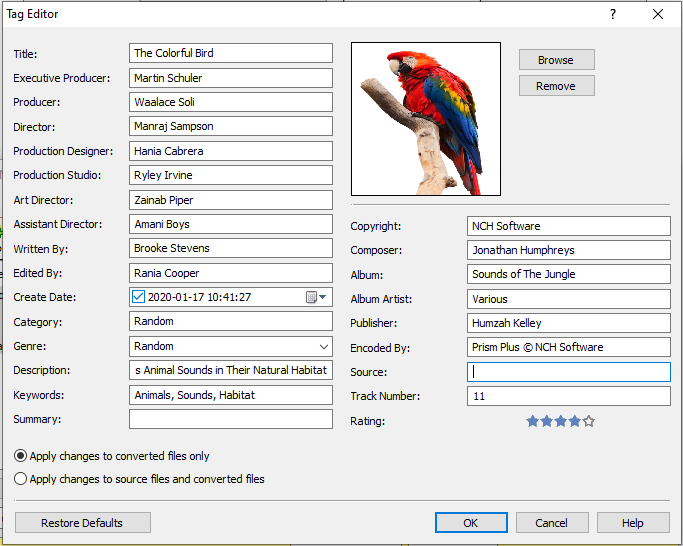Click into the Description field
Image resolution: width=683 pixels, height=546 pixels.
[231, 370]
